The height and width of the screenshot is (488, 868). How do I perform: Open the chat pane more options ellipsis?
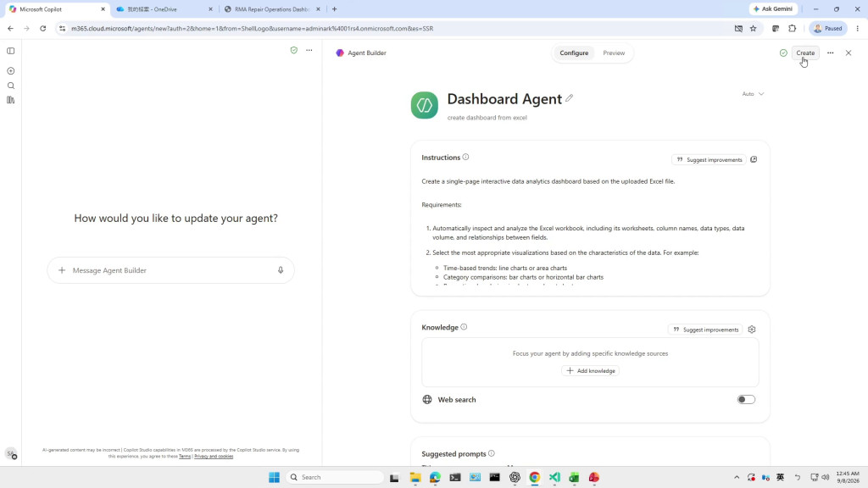(x=309, y=50)
